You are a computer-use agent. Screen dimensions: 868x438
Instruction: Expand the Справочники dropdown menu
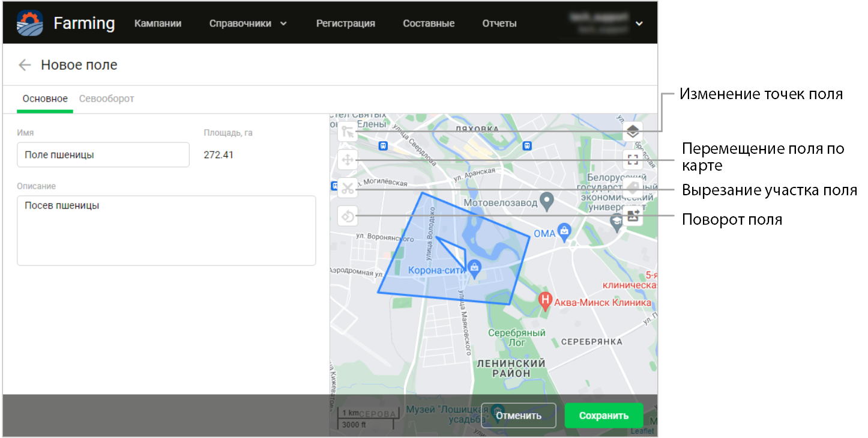(x=248, y=23)
